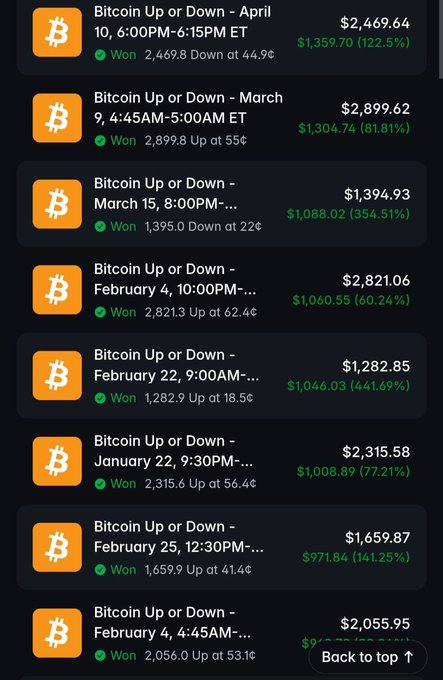443x680 pixels.
Task: Select the $2,469.64 payout amount
Action: pyautogui.click(x=375, y=23)
